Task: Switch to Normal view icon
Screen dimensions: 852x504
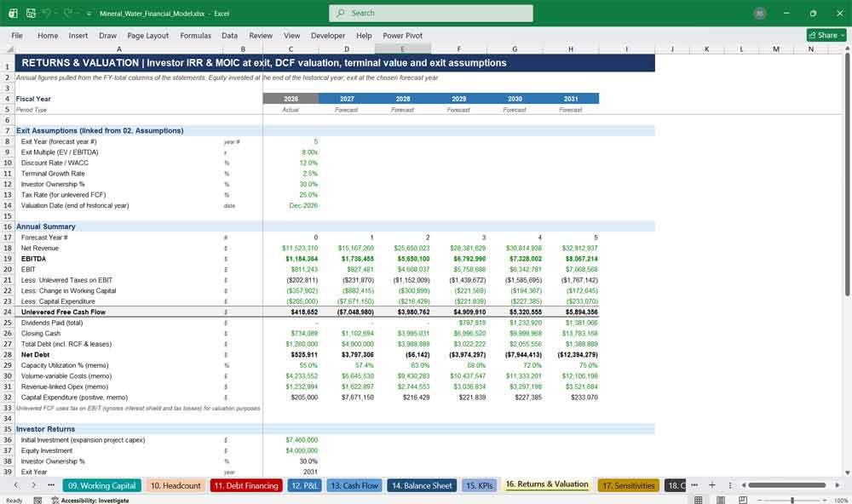Action: coord(699,501)
